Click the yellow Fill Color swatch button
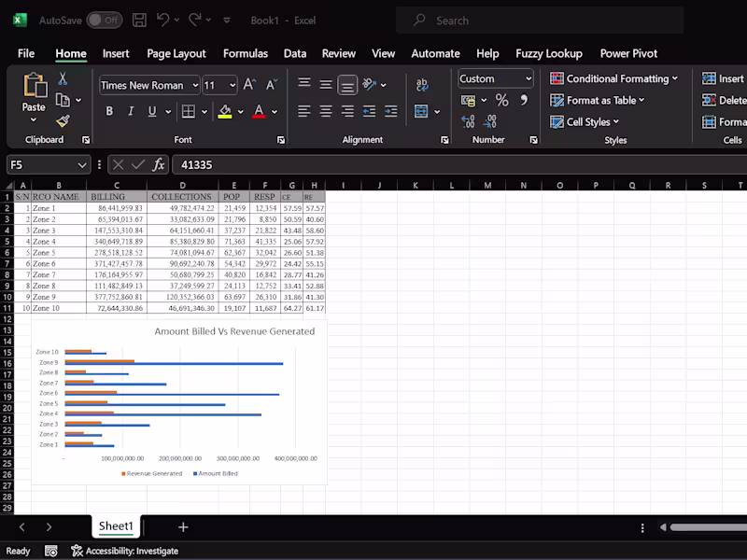The height and width of the screenshot is (560, 747). pos(225,111)
